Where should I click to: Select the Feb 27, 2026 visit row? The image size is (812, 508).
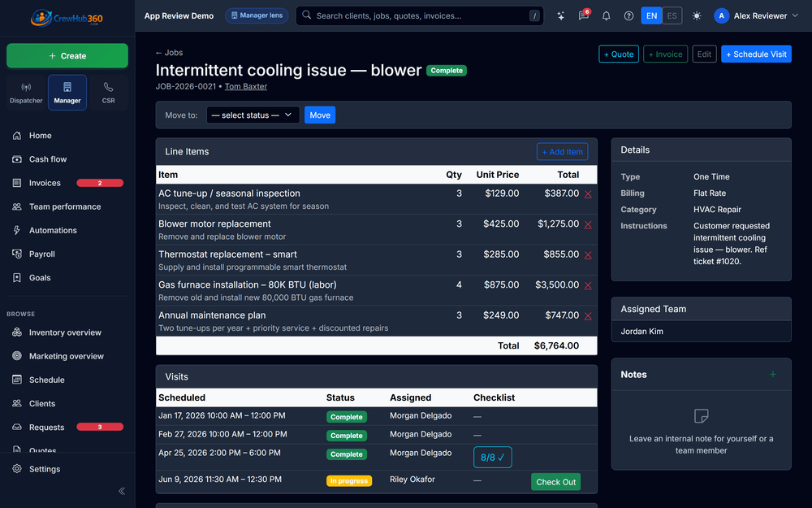coord(377,435)
